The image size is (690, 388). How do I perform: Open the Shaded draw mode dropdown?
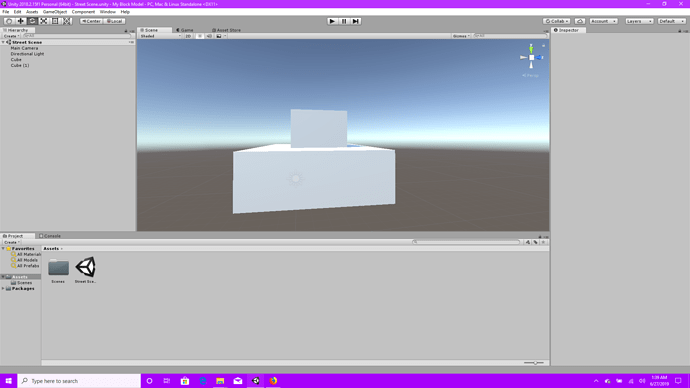coord(160,36)
